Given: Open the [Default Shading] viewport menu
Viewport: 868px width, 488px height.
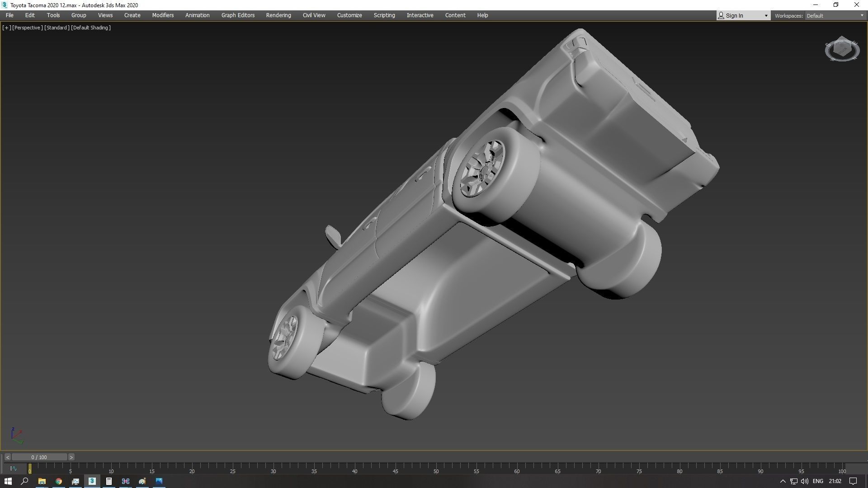Looking at the screenshot, I should (x=91, y=28).
